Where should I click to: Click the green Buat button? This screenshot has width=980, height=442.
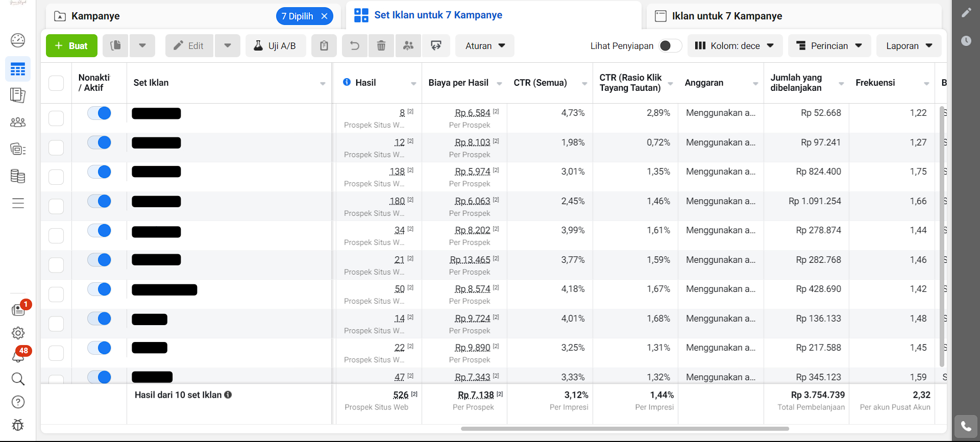[71, 46]
